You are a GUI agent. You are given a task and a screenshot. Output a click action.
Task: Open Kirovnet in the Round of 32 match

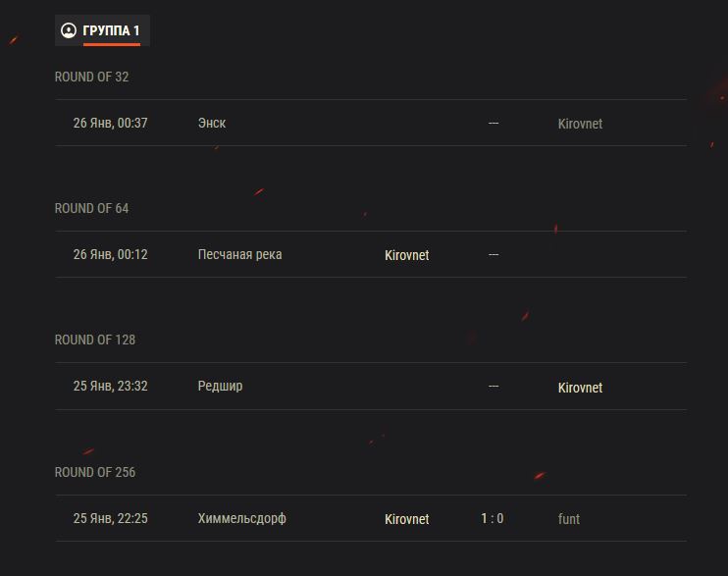tap(580, 124)
